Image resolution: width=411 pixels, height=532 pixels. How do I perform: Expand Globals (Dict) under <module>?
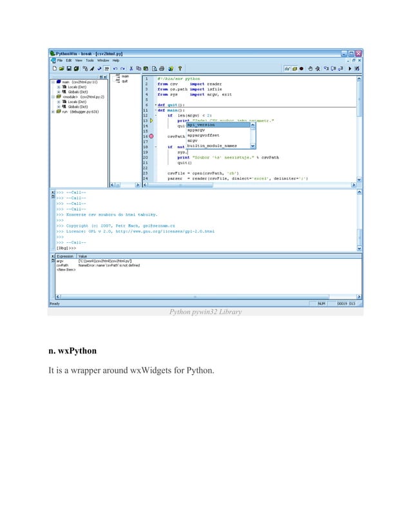(x=59, y=106)
